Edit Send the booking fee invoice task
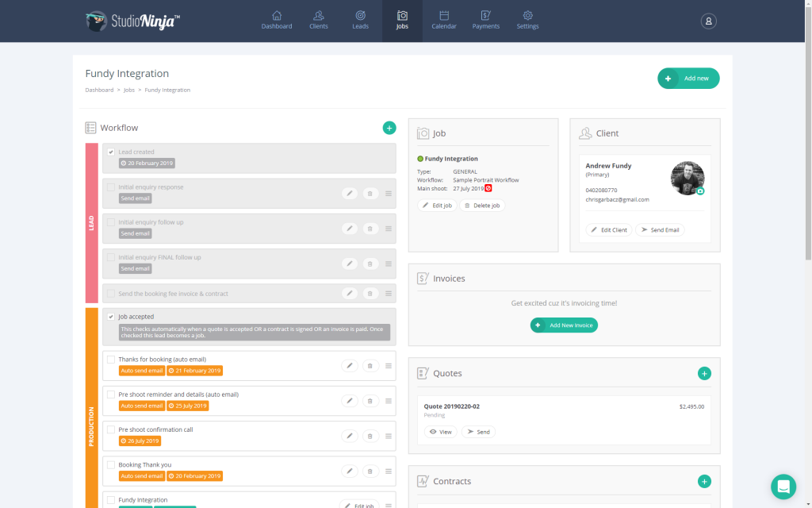Viewport: 812px width, 508px height. 350,294
